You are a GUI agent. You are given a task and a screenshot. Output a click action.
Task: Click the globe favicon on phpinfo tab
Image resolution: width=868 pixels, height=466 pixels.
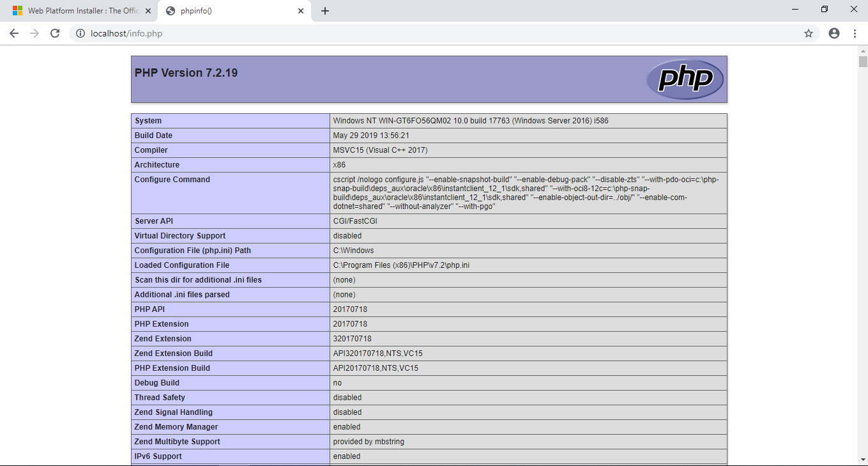click(x=171, y=11)
